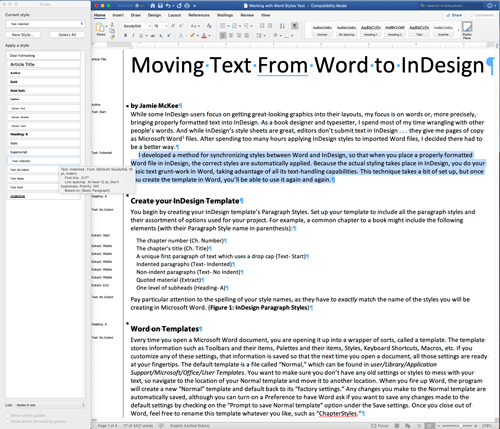Click the Styles Pane icon
Image resolution: width=500 pixels, height=429 pixels.
[467, 30]
